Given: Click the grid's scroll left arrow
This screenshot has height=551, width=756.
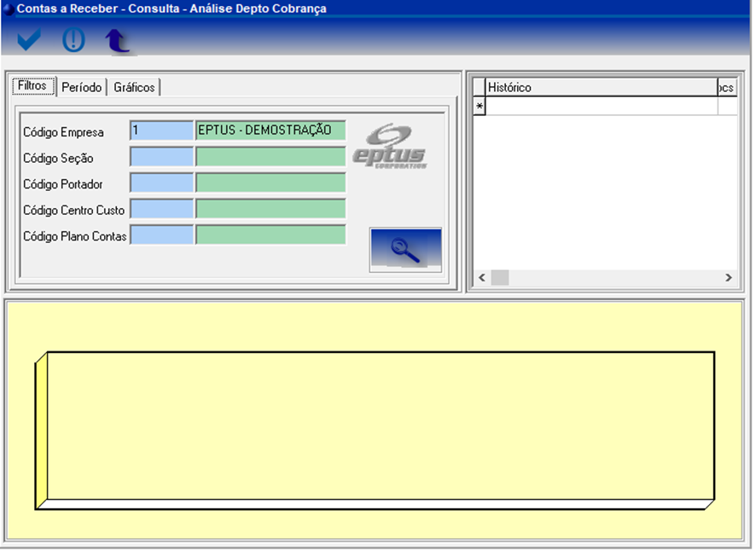Looking at the screenshot, I should 481,278.
